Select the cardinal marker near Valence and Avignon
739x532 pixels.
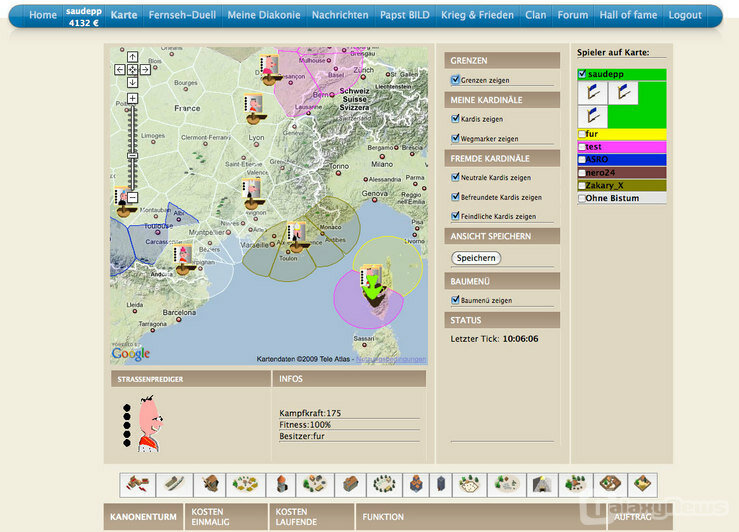tap(253, 194)
